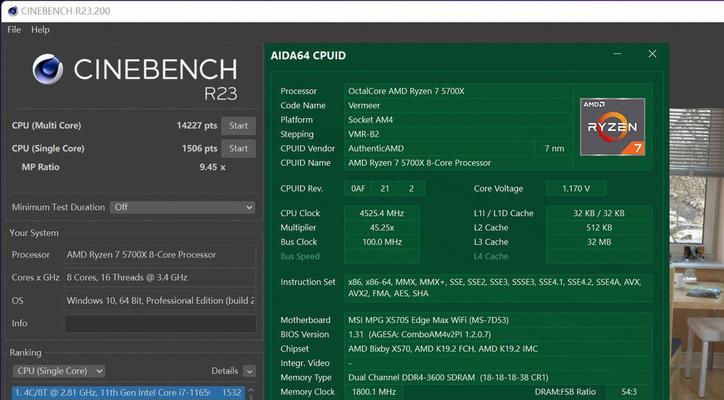Click the Cinebench title bar icon
This screenshot has height=400, width=724.
click(x=12, y=11)
